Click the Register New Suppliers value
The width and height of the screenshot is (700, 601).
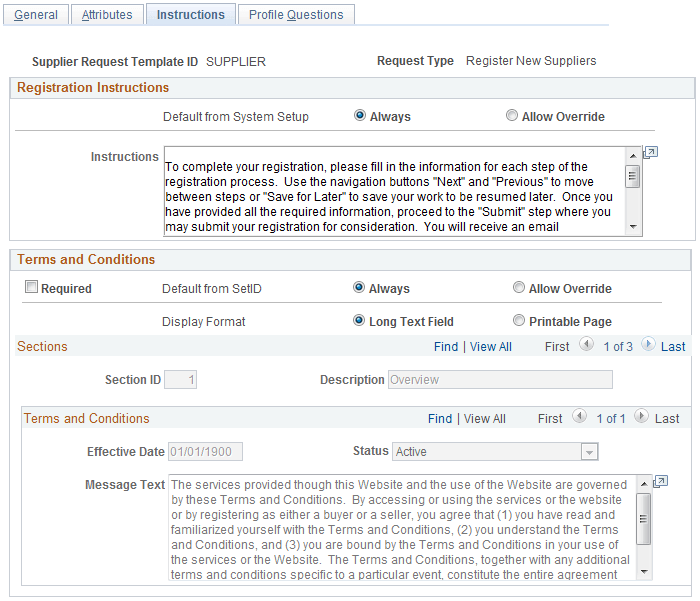[x=531, y=61]
